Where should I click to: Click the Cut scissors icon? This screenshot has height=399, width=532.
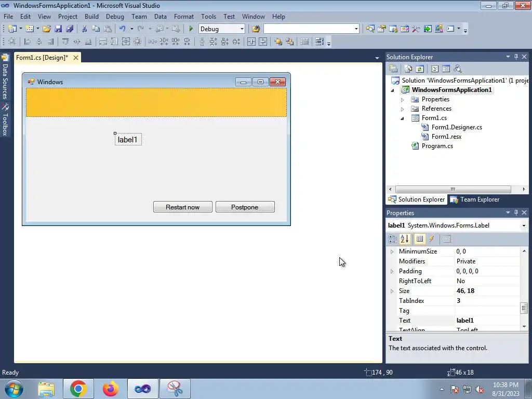click(84, 29)
